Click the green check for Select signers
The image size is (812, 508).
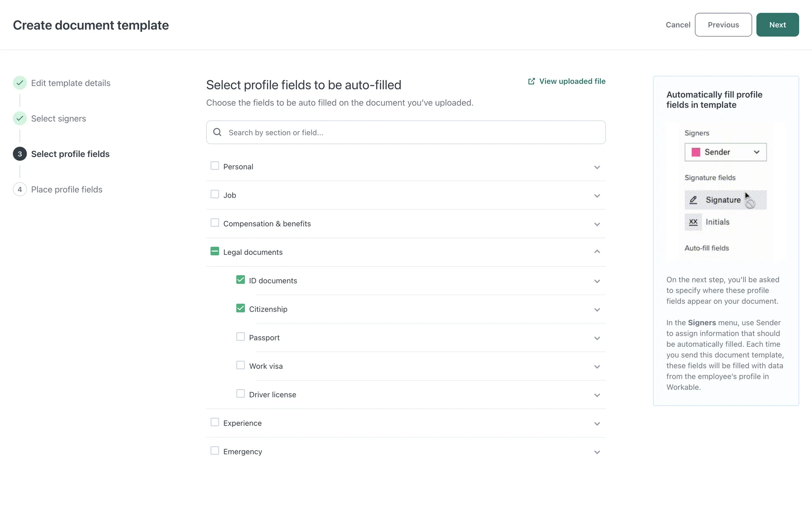tap(20, 119)
